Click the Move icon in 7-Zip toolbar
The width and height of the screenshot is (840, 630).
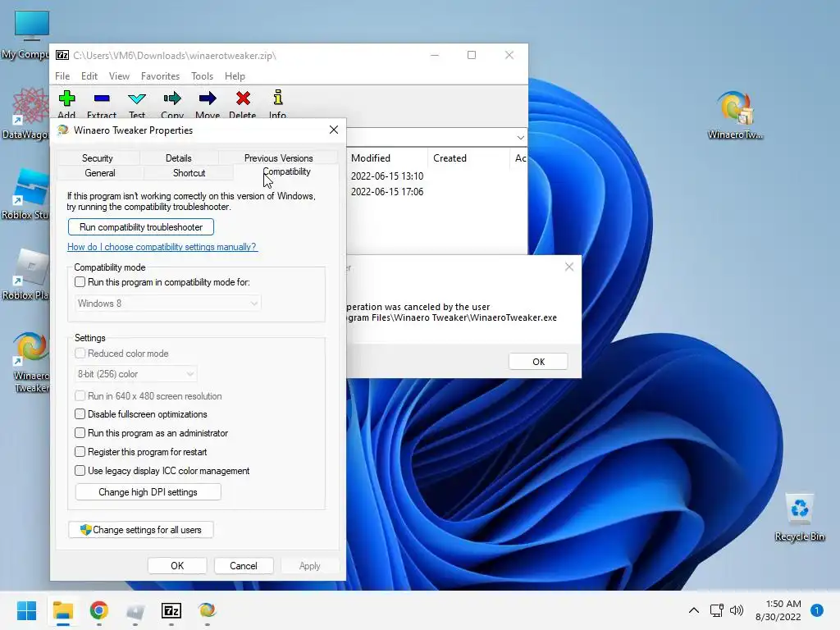(208, 98)
